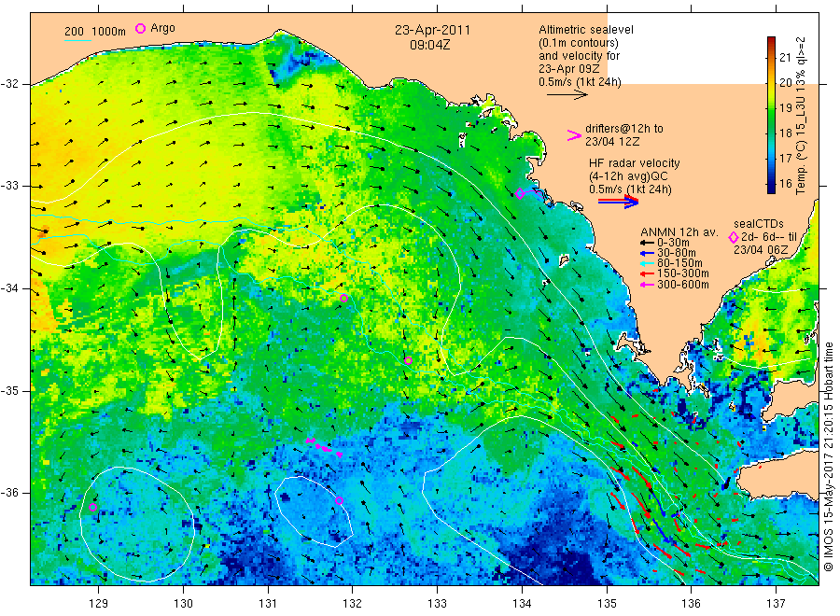Click the colour bar tick label '17'
Image resolution: width=840 pixels, height=616 pixels.
(785, 158)
